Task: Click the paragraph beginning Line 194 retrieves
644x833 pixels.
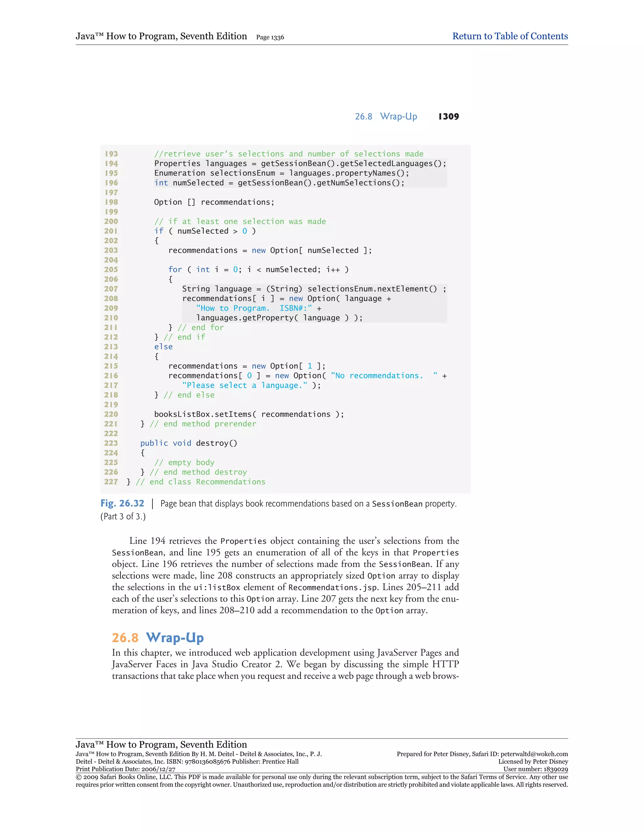Action: point(285,575)
